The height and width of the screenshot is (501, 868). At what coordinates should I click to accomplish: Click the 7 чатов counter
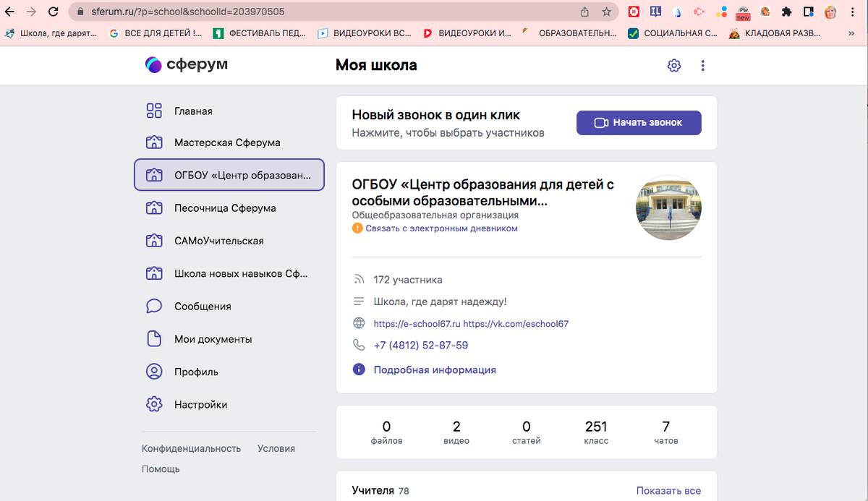[x=666, y=432]
